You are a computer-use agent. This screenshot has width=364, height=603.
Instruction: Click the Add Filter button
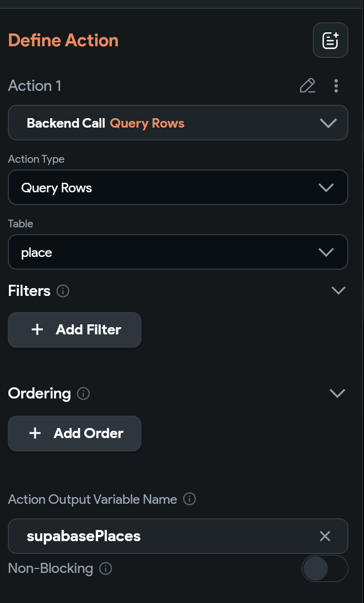pyautogui.click(x=75, y=330)
